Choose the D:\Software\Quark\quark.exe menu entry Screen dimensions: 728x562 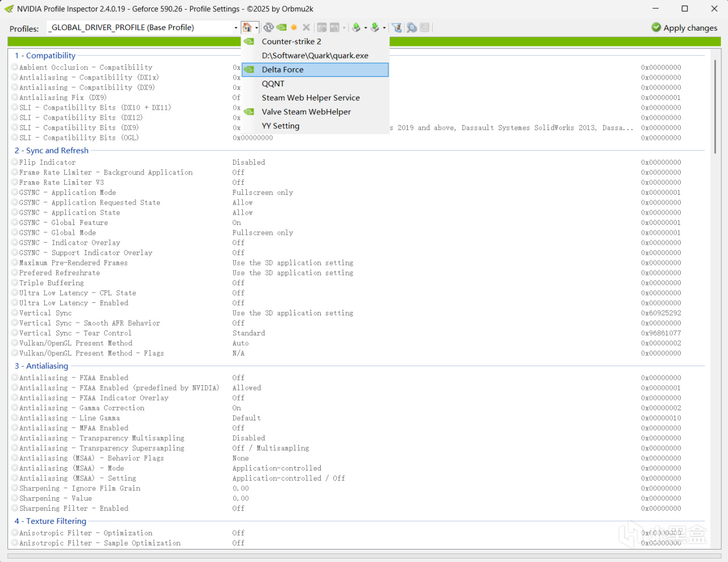point(315,56)
